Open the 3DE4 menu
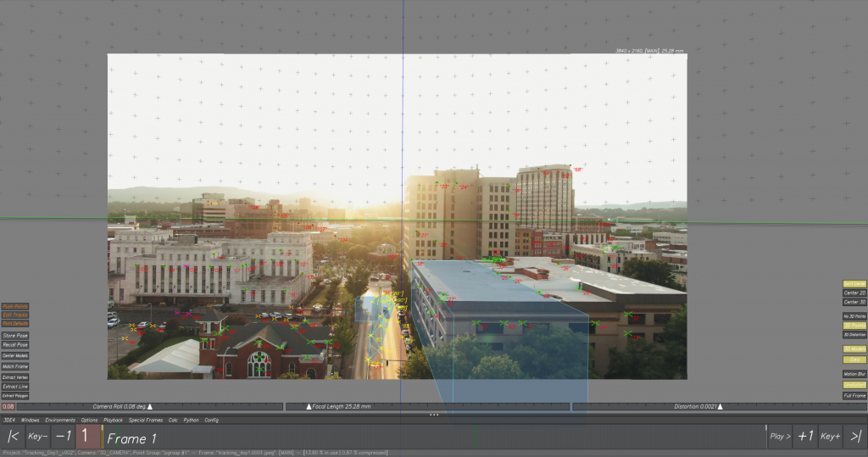Screen dimensions: 868x457 [9, 420]
